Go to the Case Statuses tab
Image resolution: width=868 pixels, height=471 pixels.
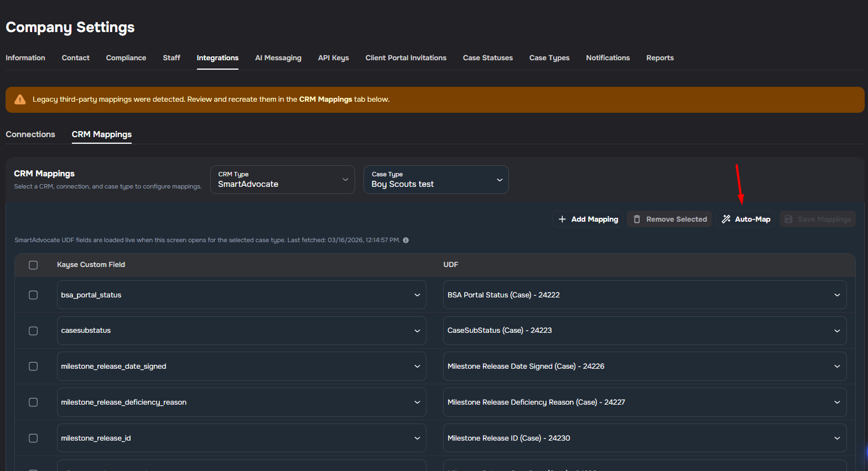[x=487, y=58]
